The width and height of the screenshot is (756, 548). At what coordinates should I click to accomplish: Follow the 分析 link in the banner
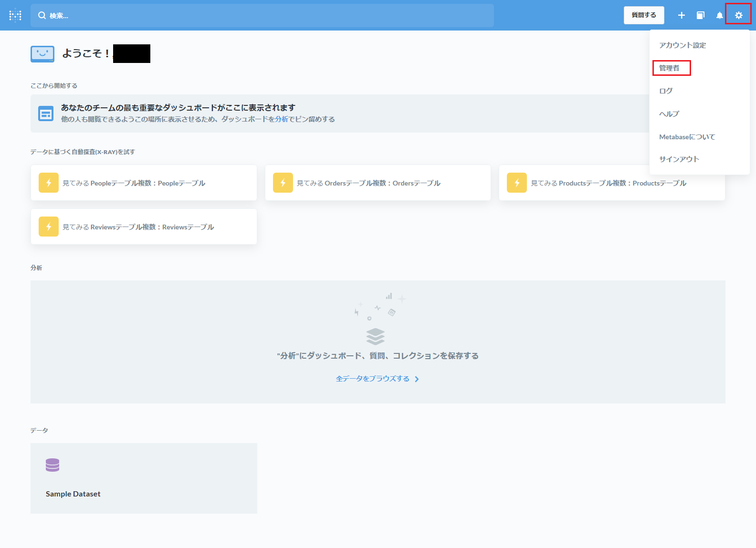click(282, 119)
